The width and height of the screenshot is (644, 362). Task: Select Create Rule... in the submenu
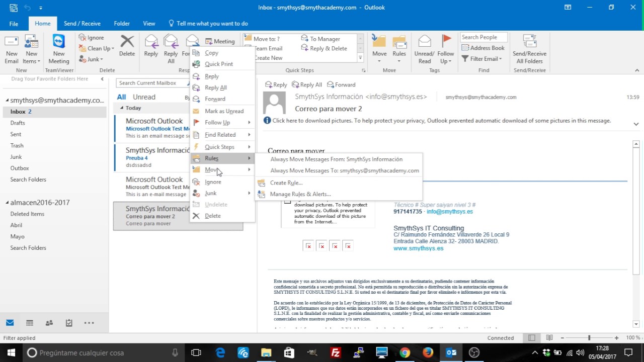click(x=286, y=183)
